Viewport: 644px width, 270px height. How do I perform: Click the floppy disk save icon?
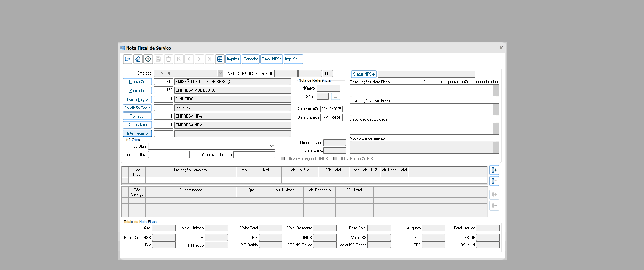[158, 59]
